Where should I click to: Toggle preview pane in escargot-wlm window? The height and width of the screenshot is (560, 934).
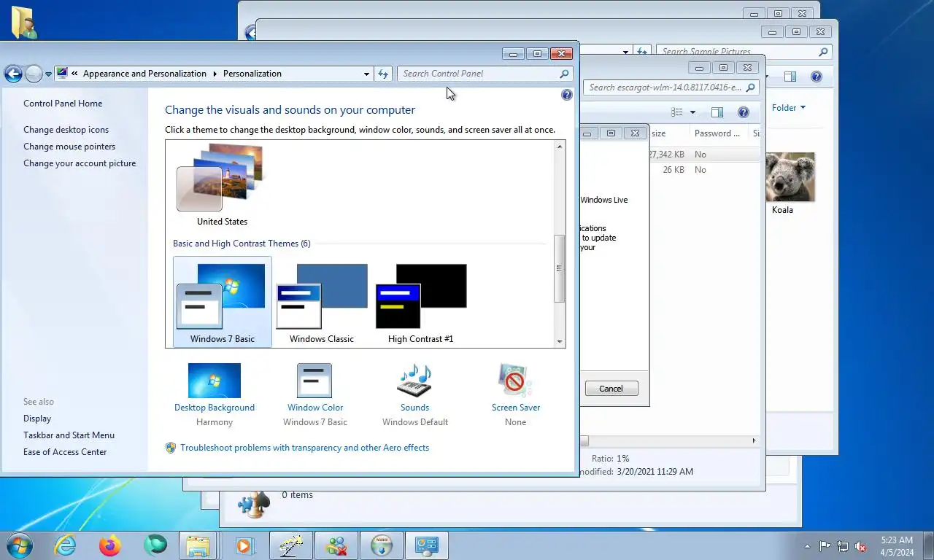click(x=717, y=112)
